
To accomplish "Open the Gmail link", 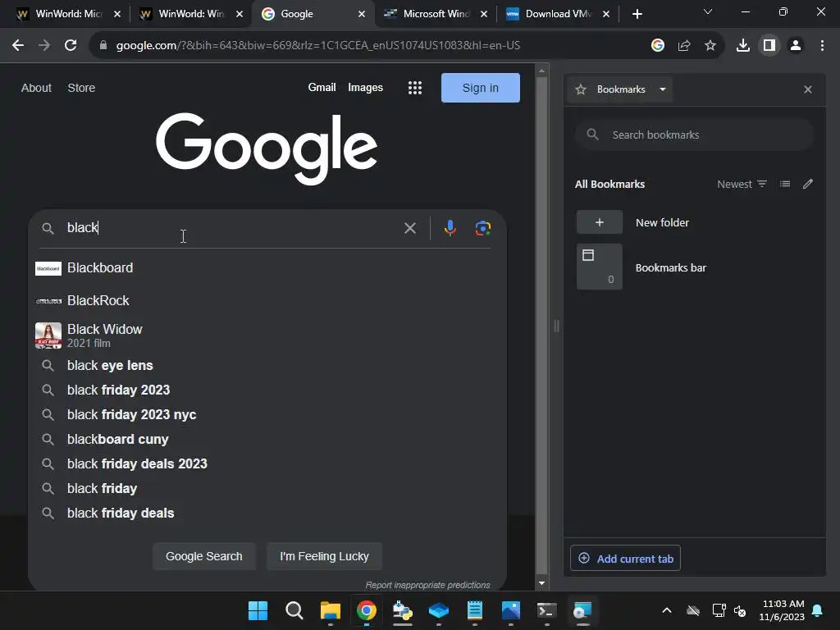I will (x=322, y=87).
